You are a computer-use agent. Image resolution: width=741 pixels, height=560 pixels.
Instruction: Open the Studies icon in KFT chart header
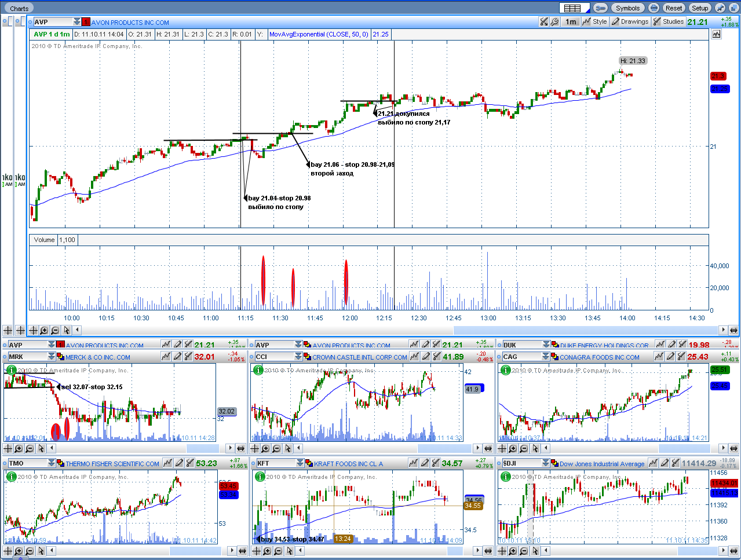(x=436, y=463)
